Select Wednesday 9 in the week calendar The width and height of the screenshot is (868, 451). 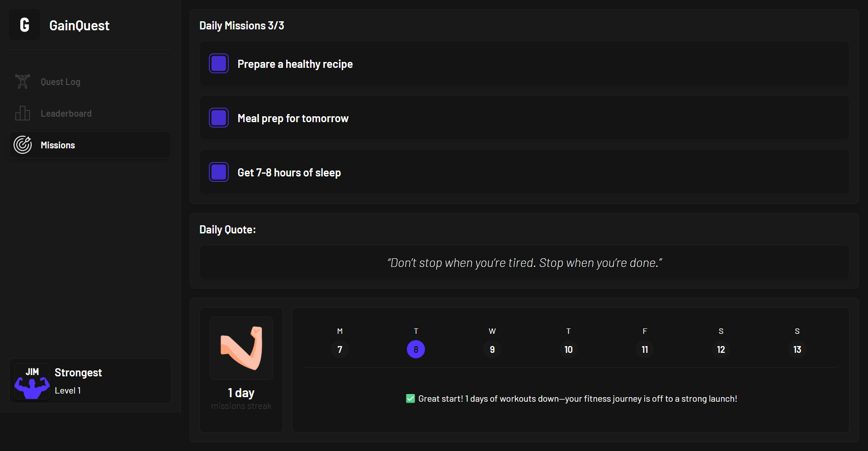point(492,349)
